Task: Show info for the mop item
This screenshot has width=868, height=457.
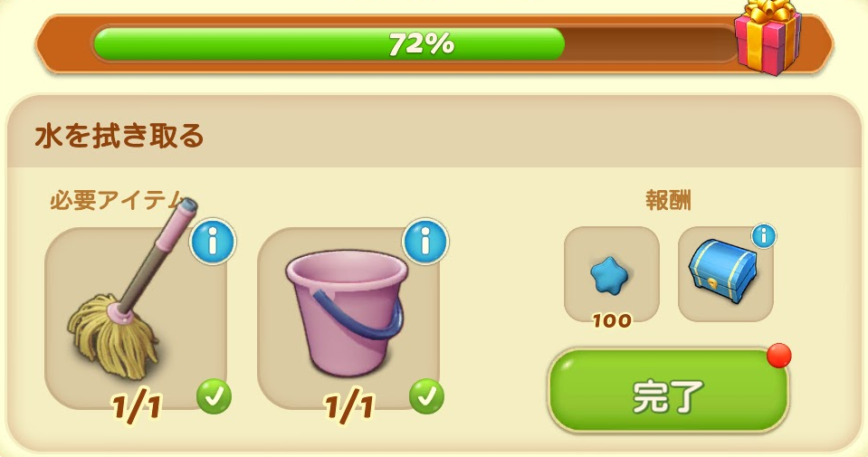Action: 213,242
